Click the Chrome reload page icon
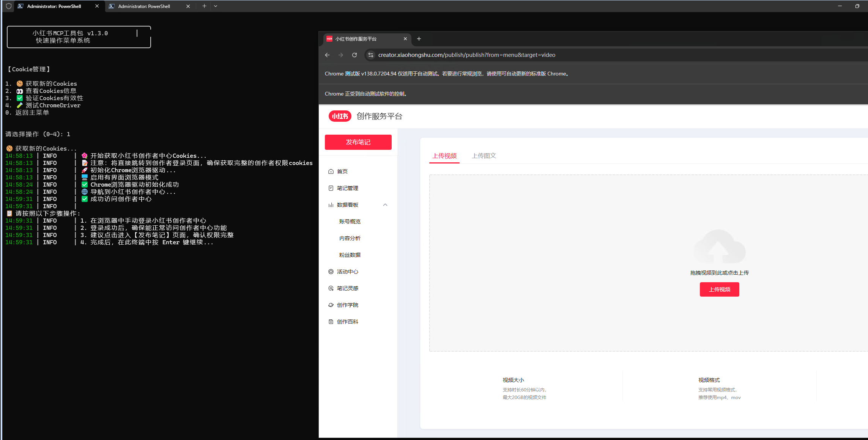Image resolution: width=868 pixels, height=440 pixels. [354, 55]
